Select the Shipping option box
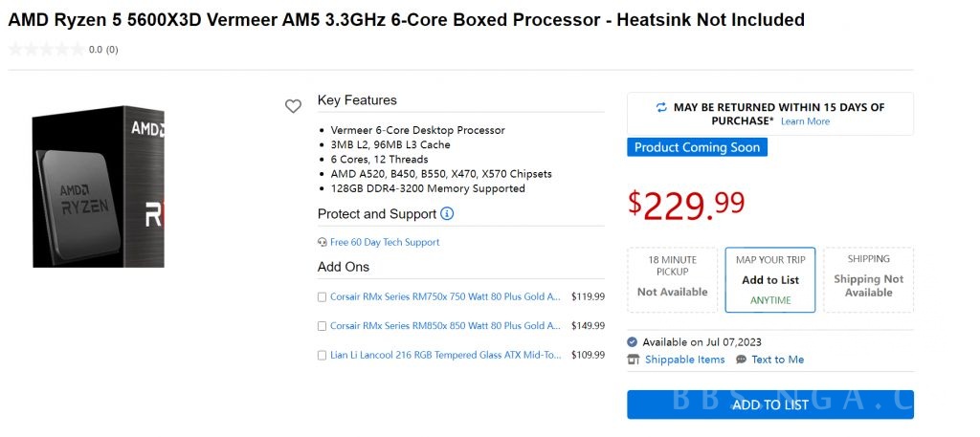This screenshot has width=980, height=437. [868, 279]
